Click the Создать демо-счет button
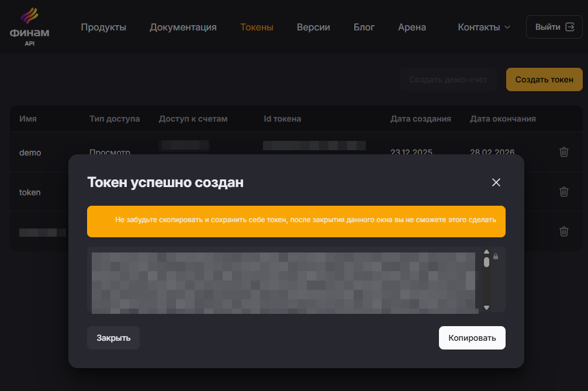This screenshot has height=391, width=588. coord(448,79)
